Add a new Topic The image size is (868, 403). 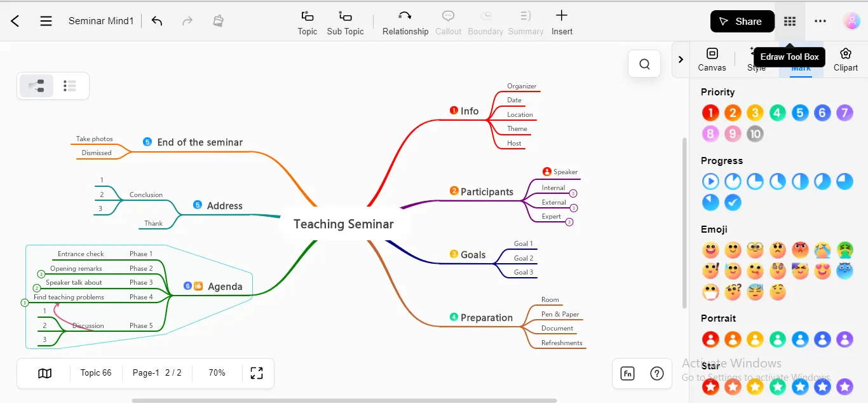pyautogui.click(x=308, y=23)
